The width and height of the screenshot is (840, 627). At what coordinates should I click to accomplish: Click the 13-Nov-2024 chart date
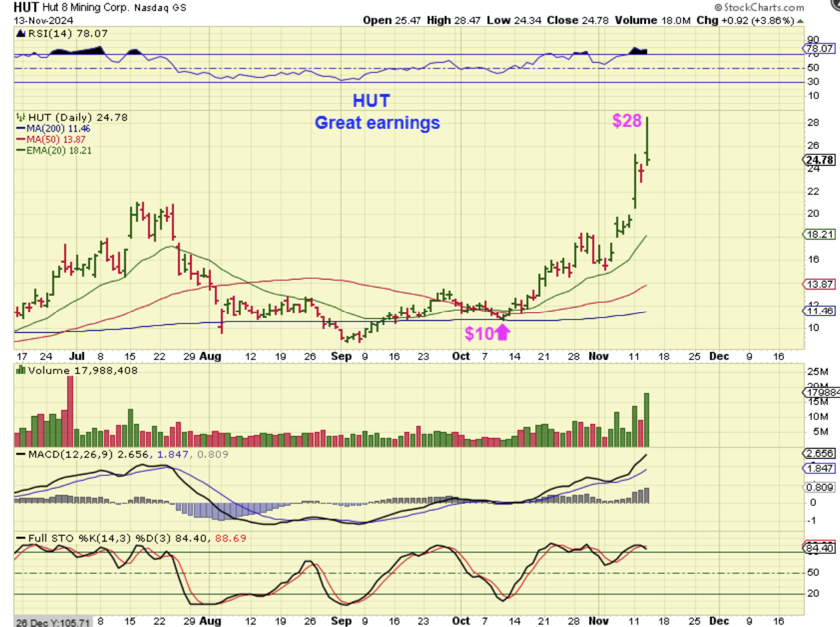tap(44, 20)
